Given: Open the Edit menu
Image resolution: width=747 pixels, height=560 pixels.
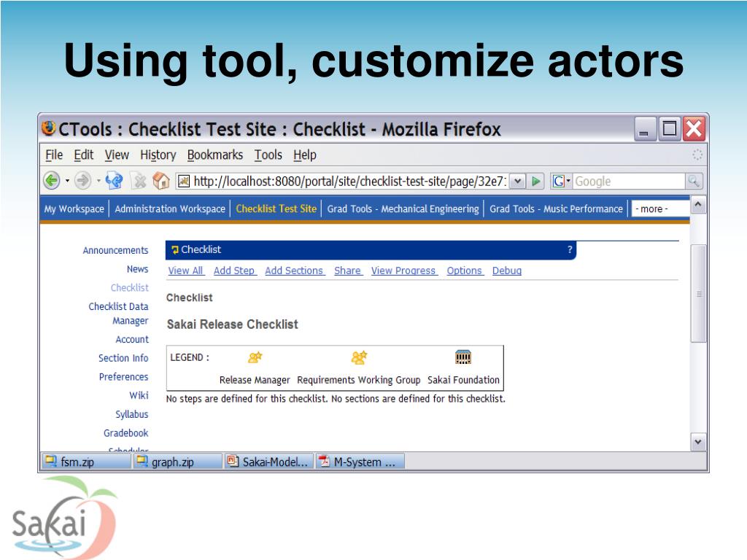Looking at the screenshot, I should [x=83, y=155].
